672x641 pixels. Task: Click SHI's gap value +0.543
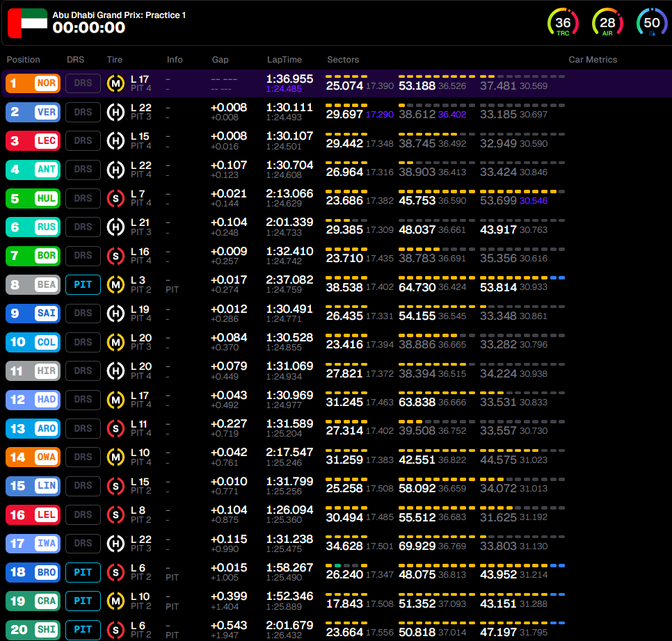229,625
